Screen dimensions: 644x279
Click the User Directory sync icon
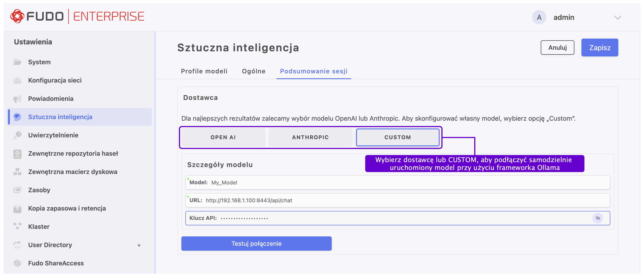[x=17, y=245]
